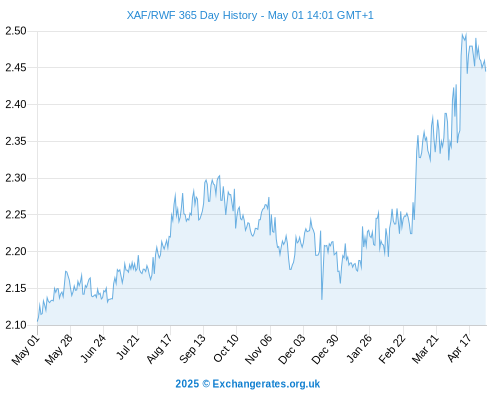The image size is (495, 400).
Task: Click the Oct 10 x-axis label
Action: point(226,348)
